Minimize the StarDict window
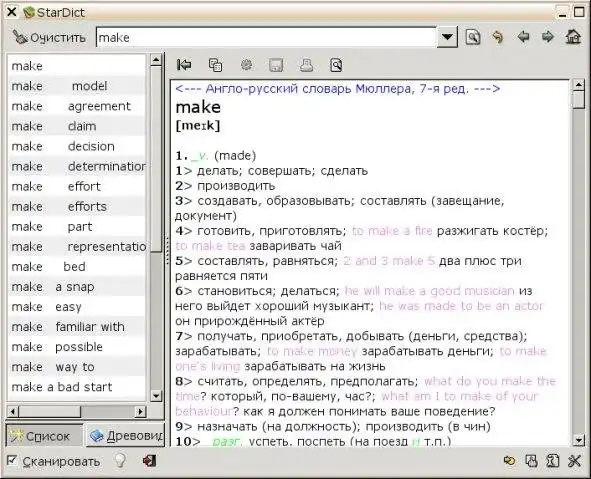The image size is (591, 479). pyautogui.click(x=562, y=12)
